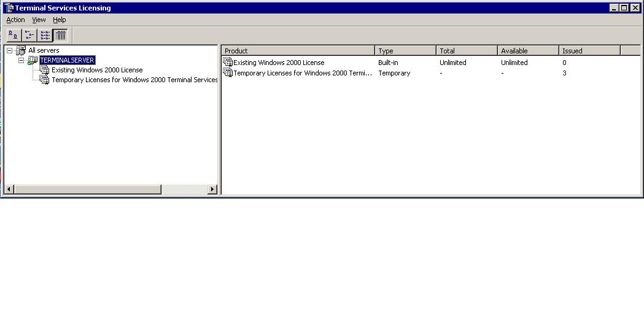The width and height of the screenshot is (644, 314).
Task: Collapse the All servers tree node
Action: tap(9, 50)
